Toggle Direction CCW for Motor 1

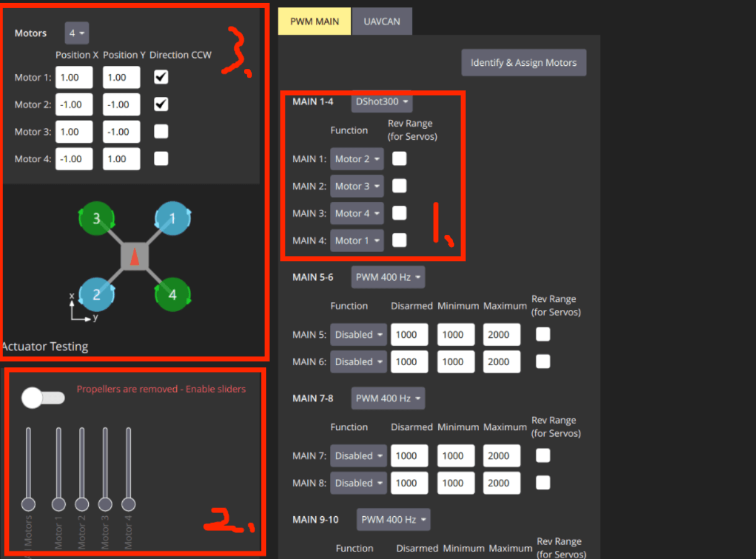pyautogui.click(x=161, y=78)
